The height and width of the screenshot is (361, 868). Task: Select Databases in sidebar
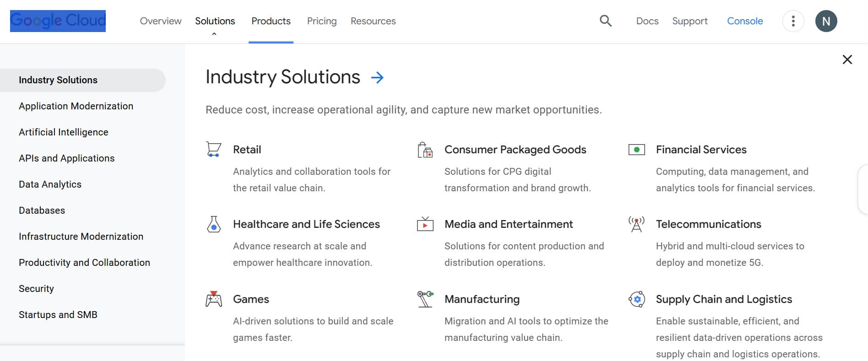[x=42, y=210]
